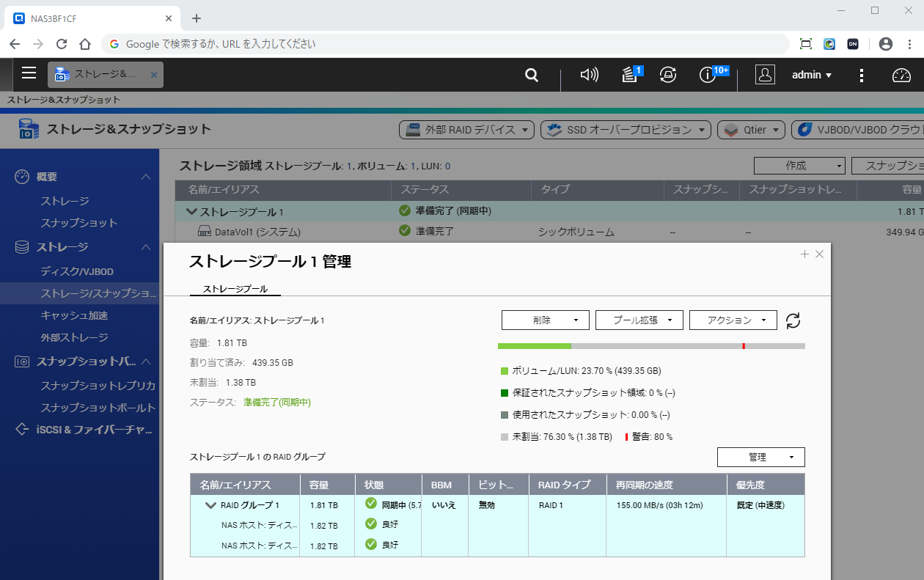Image resolution: width=924 pixels, height=580 pixels.
Task: Open the 削除 dropdown button
Action: pos(545,320)
